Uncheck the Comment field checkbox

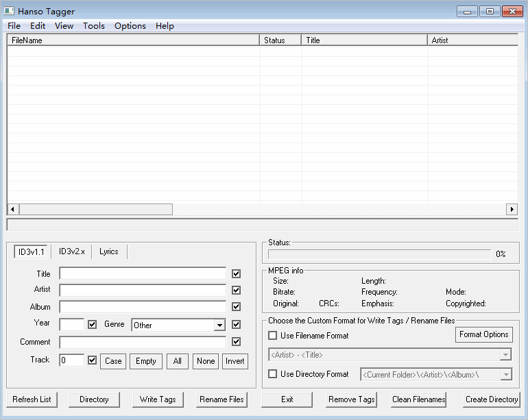tap(236, 342)
